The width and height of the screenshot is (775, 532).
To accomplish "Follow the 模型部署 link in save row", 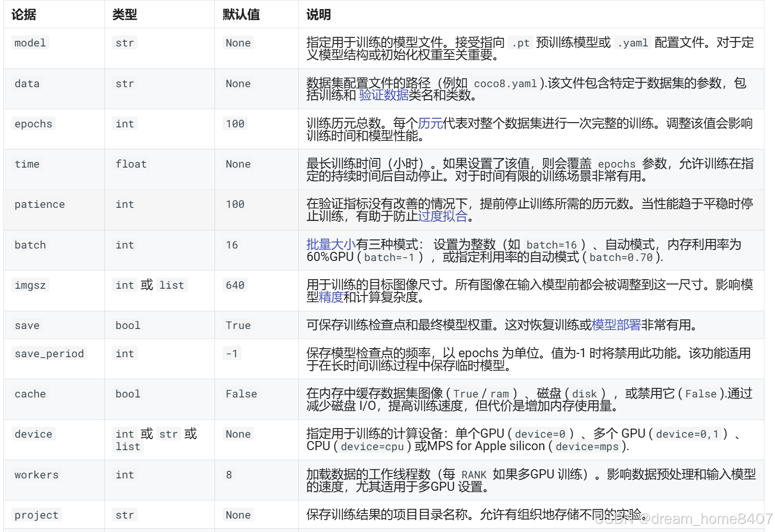I will [x=616, y=325].
